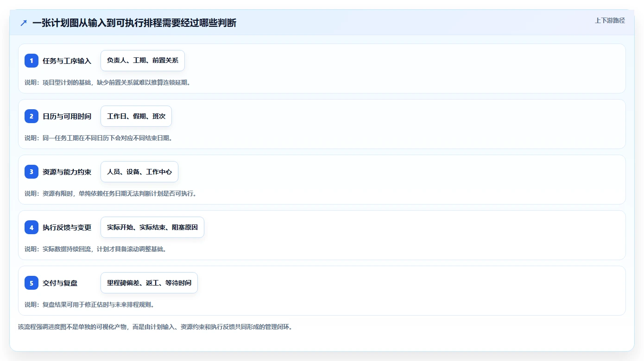Click the 资源与能力约束 step title
Image resolution: width=644 pixels, height=361 pixels.
(67, 172)
